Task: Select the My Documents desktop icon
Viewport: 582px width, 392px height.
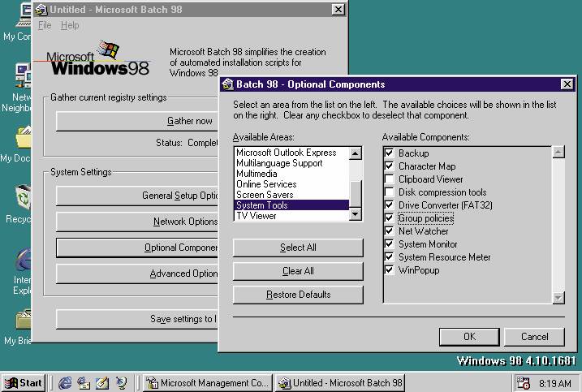Action: [x=17, y=144]
